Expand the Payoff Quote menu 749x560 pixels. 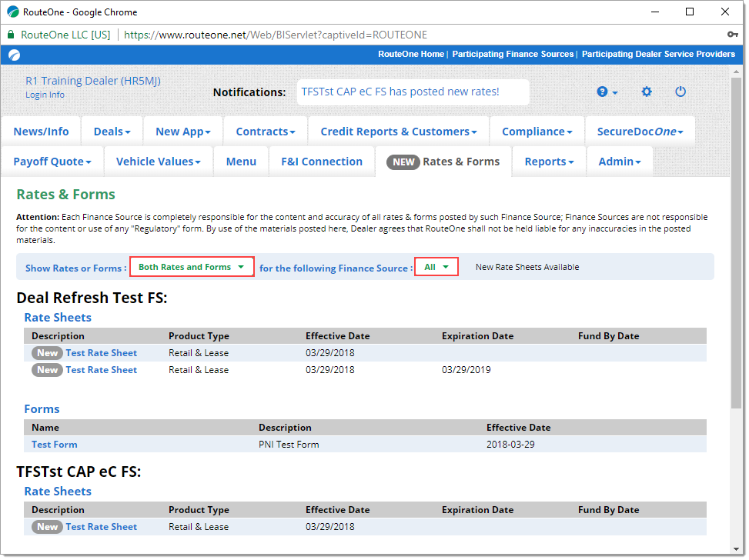pyautogui.click(x=52, y=162)
